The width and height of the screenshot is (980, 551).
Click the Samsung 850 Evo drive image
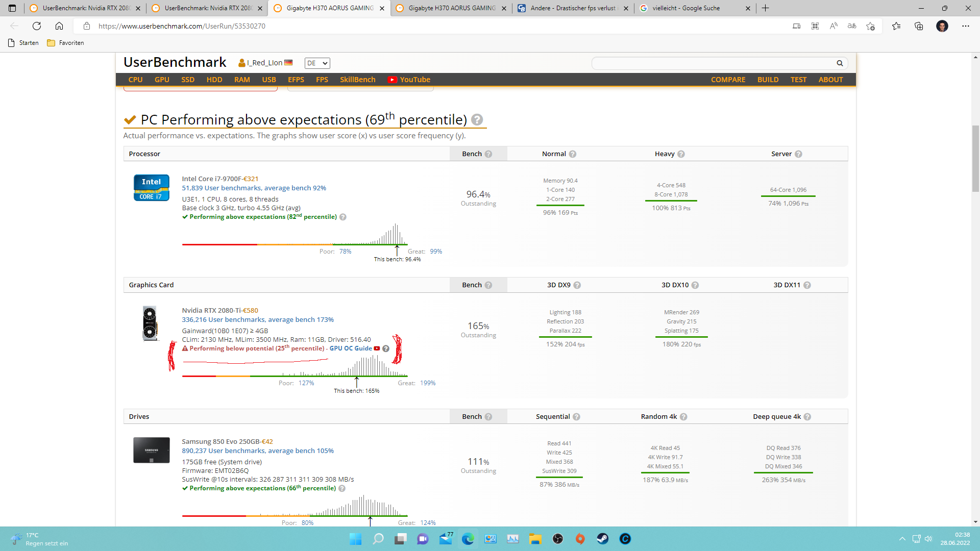coord(151,450)
